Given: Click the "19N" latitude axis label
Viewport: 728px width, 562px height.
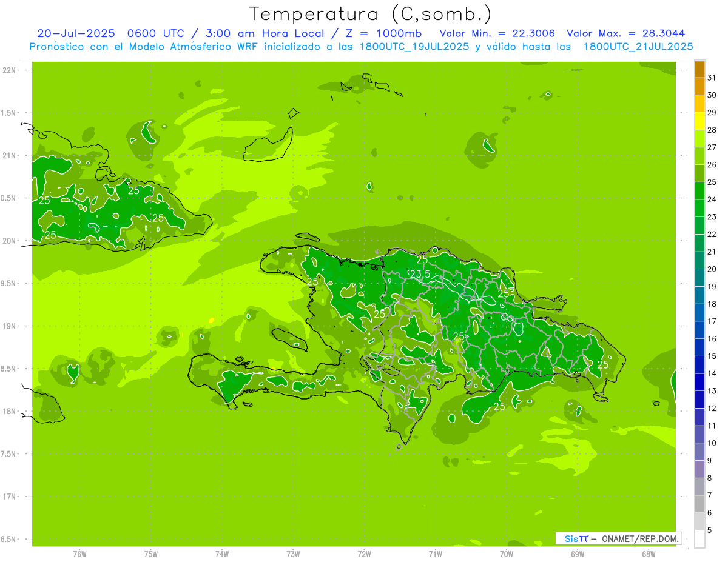Looking at the screenshot, I should click(x=10, y=326).
